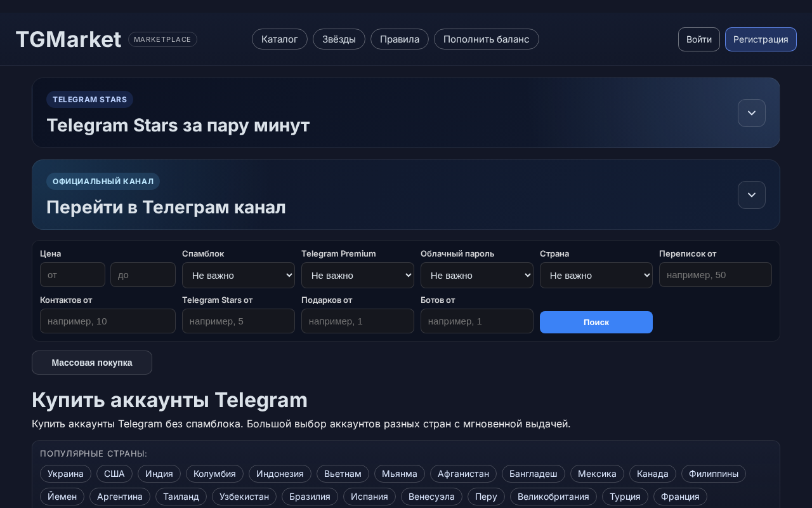This screenshot has width=812, height=508.
Task: Click Перейти в Телеграм канал heading
Action: [166, 207]
